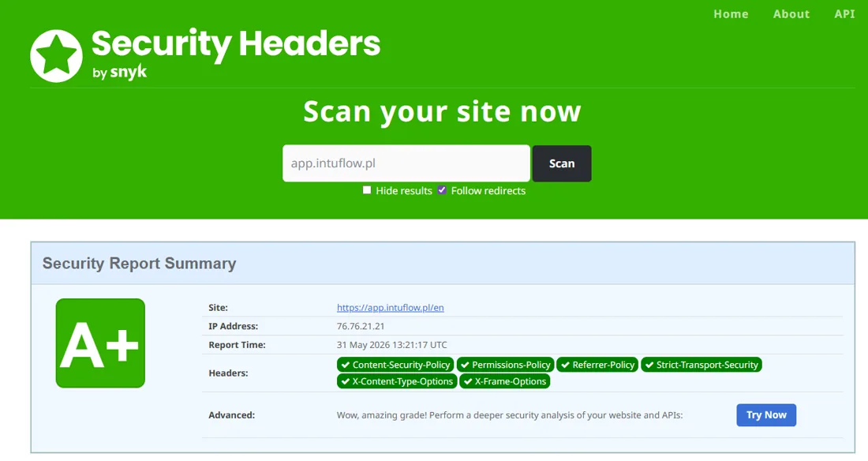Click the Security Headers title text
The width and height of the screenshot is (868, 461).
(236, 44)
